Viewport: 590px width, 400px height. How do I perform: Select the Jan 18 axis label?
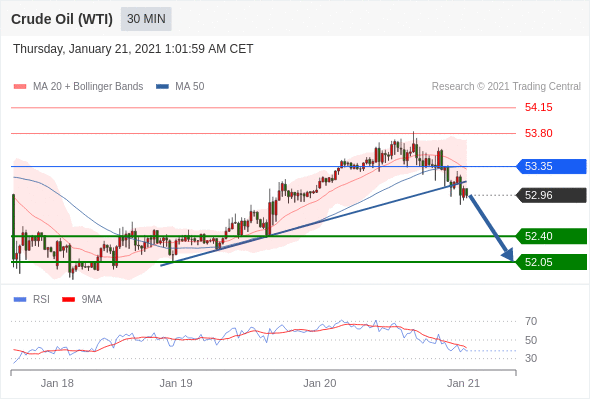pyautogui.click(x=57, y=383)
